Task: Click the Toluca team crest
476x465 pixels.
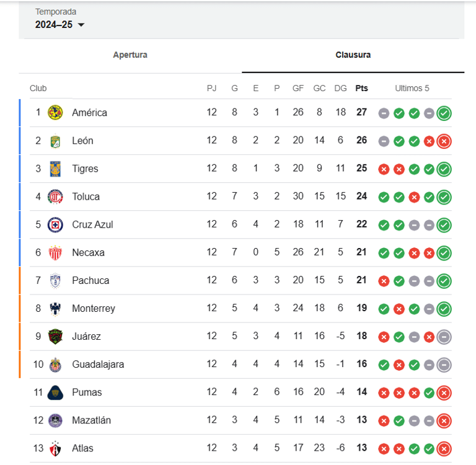Action: [55, 197]
